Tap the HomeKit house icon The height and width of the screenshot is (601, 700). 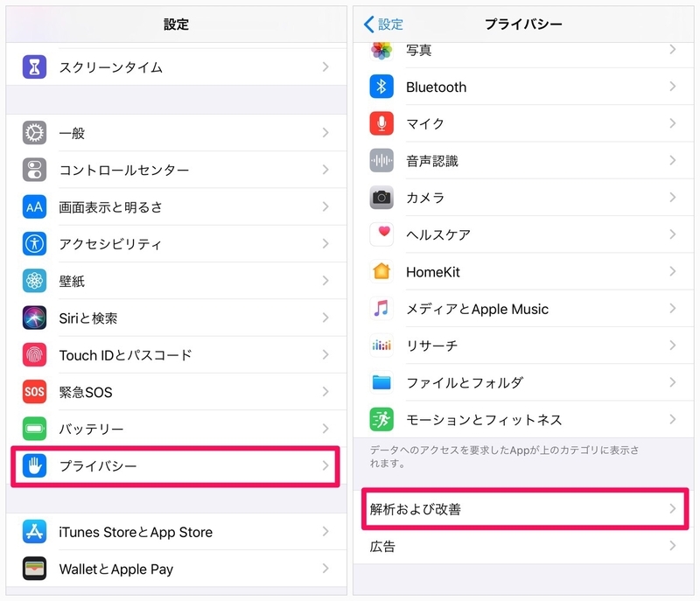(381, 271)
